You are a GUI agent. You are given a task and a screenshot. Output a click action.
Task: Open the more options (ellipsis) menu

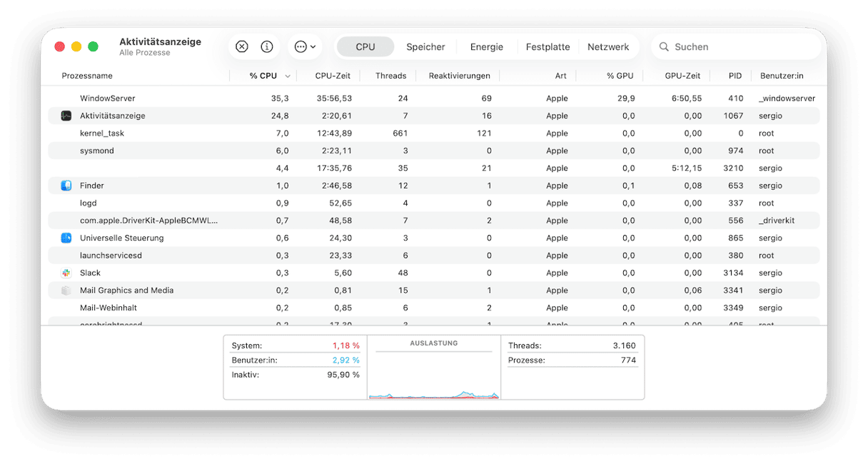(305, 47)
